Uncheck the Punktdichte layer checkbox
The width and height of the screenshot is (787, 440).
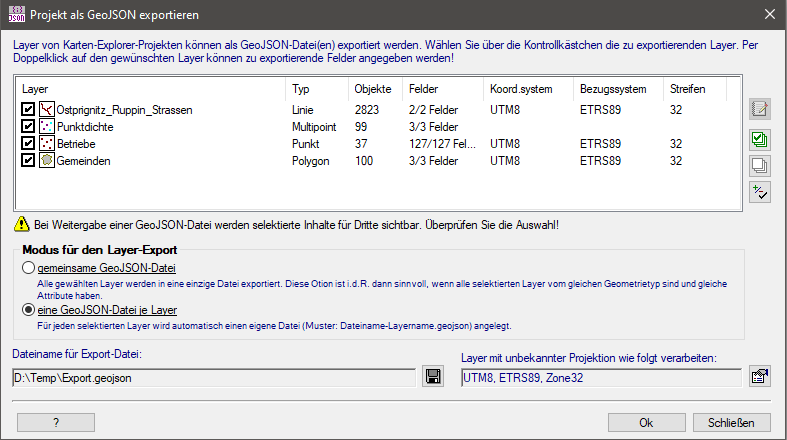(28, 126)
